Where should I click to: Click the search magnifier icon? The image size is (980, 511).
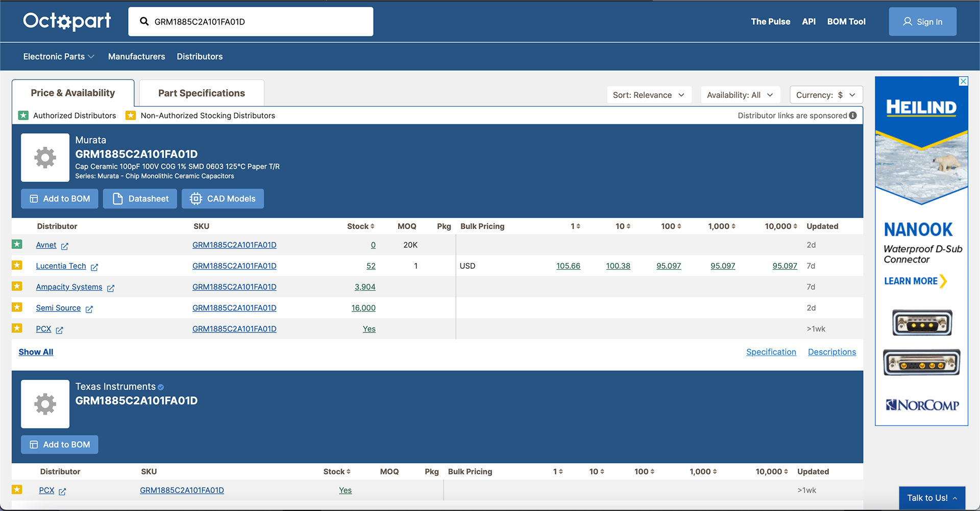pos(144,21)
